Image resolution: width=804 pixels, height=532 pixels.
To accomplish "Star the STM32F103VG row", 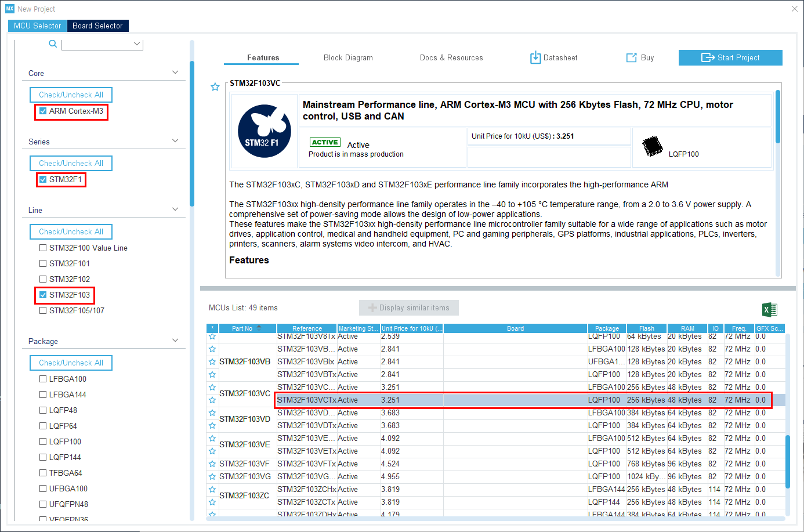I will point(212,477).
